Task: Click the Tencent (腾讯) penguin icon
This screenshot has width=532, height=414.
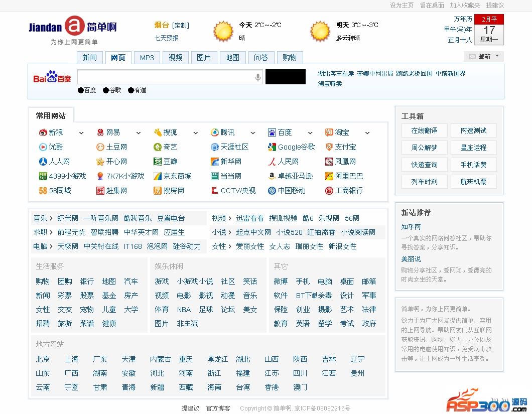Action: pos(214,132)
